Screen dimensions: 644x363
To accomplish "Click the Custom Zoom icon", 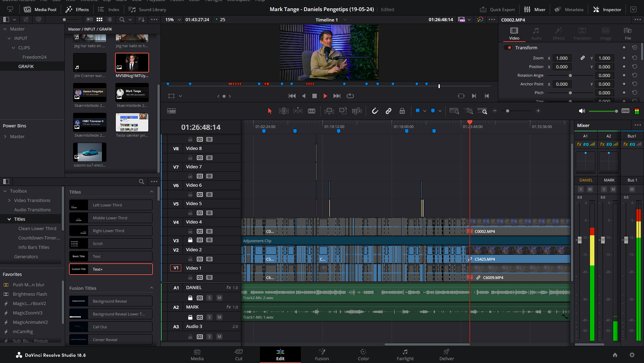I will pyautogui.click(x=482, y=111).
